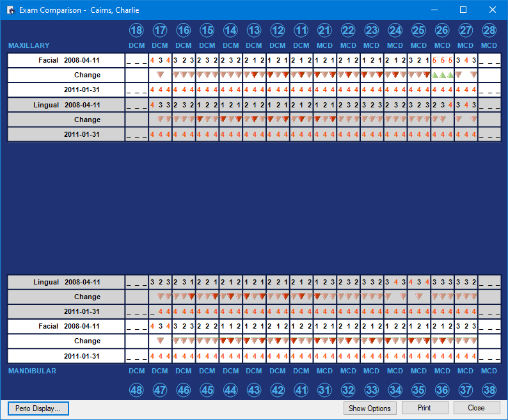This screenshot has height=420, width=508.
Task: Select Lingual 2008-04-11 mandibular row label
Action: click(67, 282)
